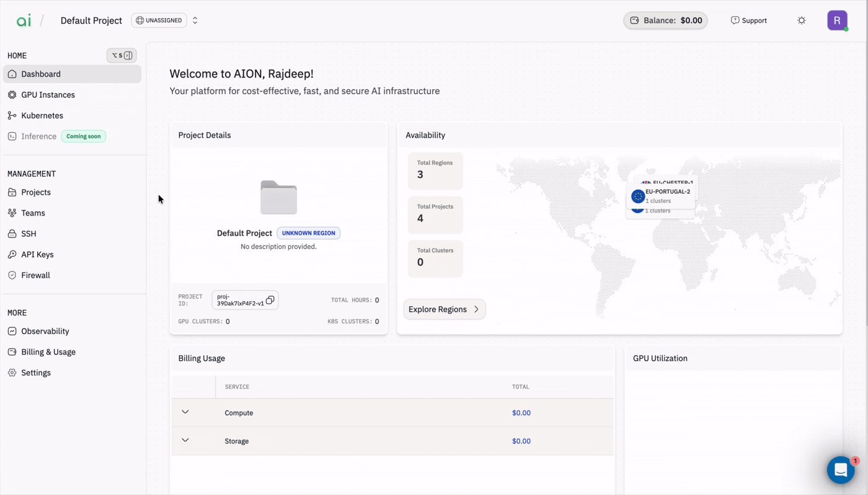Click the wallet icon beside Balance

[x=634, y=20]
